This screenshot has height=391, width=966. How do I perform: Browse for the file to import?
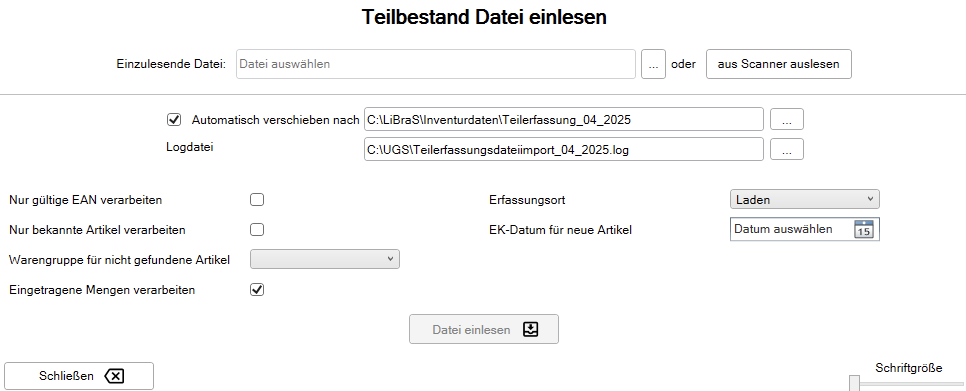(x=653, y=64)
